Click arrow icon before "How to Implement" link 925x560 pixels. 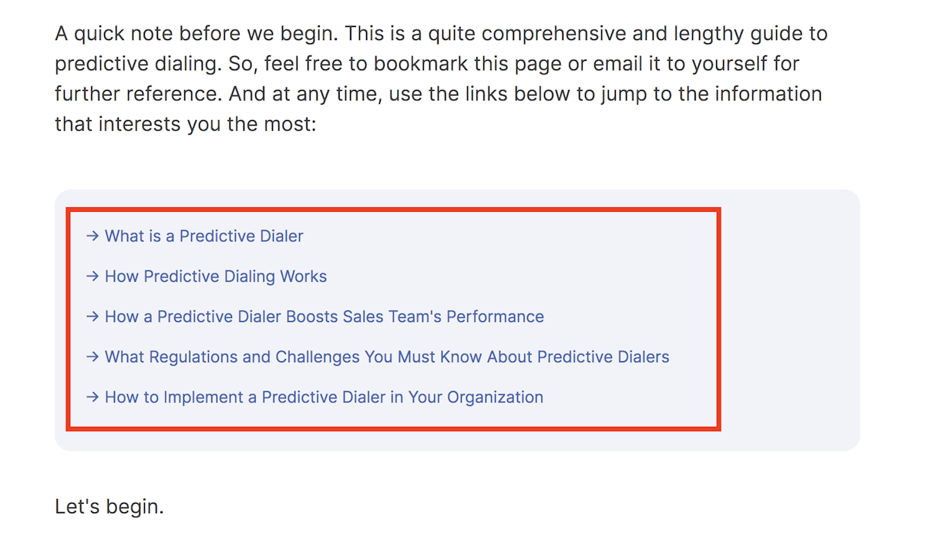coord(92,397)
